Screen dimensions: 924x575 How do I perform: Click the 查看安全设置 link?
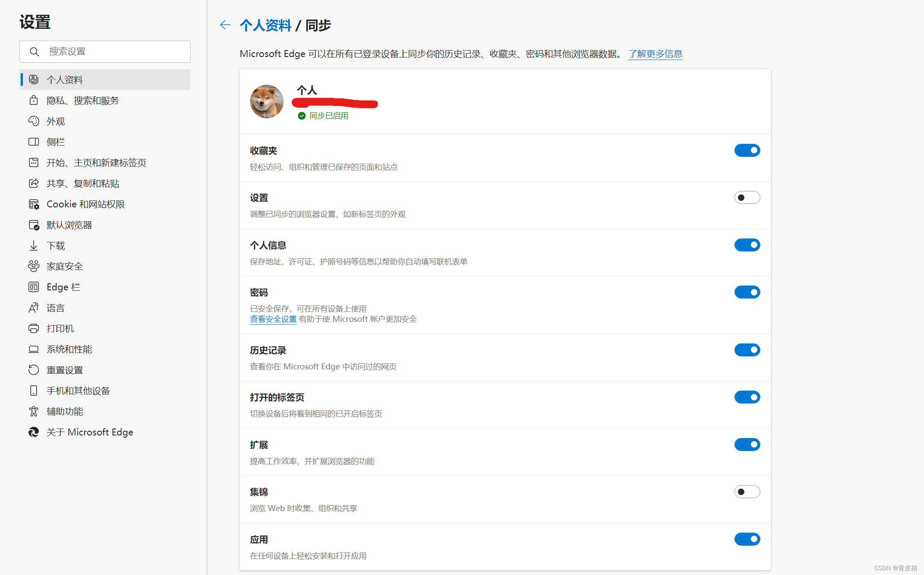coord(273,319)
